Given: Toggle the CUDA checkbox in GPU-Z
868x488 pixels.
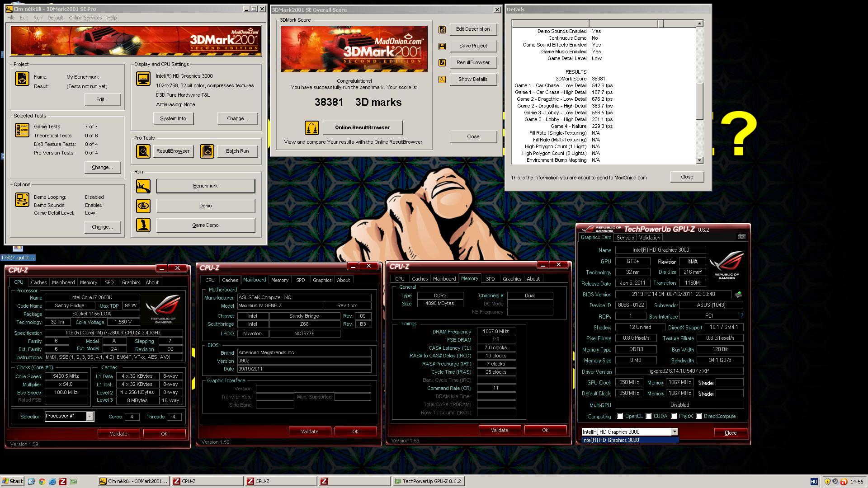Looking at the screenshot, I should click(x=649, y=416).
